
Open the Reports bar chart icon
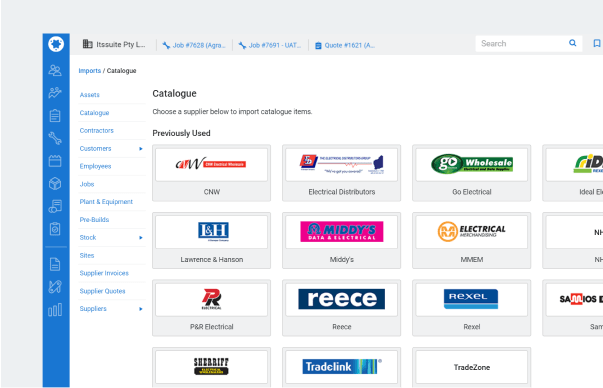[55, 310]
